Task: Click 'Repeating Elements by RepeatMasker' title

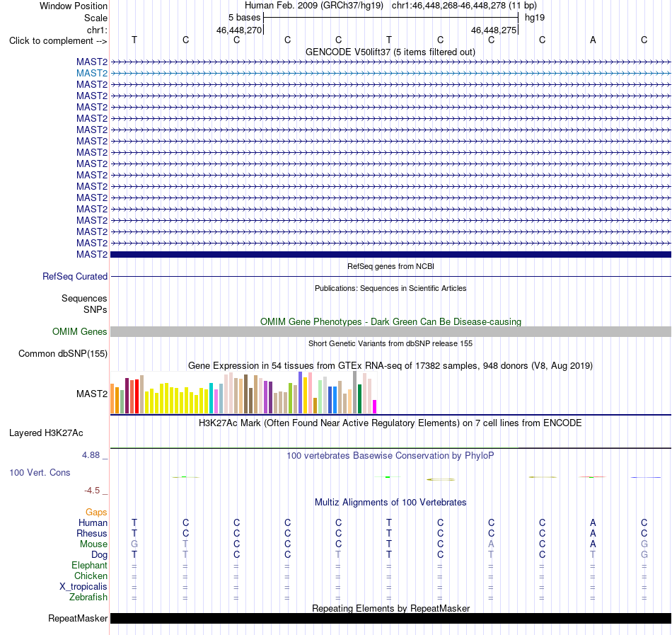Action: coord(390,608)
